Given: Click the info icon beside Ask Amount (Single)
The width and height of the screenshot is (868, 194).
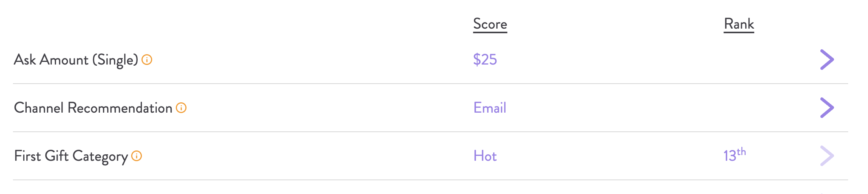Looking at the screenshot, I should click(147, 60).
